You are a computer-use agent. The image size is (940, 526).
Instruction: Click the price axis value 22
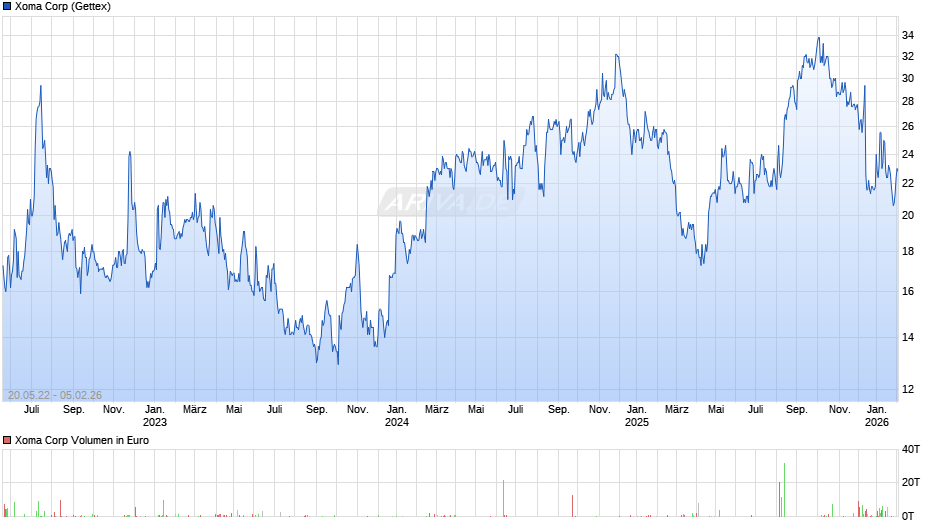(x=908, y=184)
